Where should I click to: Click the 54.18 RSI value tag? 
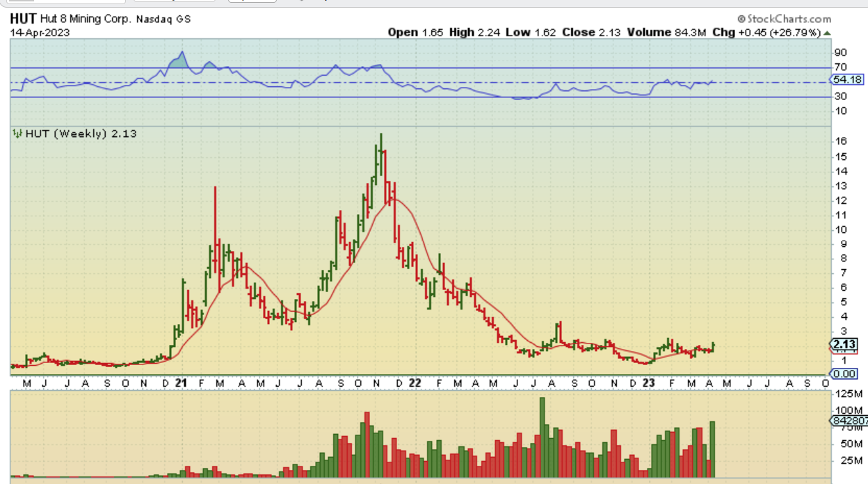click(x=849, y=79)
